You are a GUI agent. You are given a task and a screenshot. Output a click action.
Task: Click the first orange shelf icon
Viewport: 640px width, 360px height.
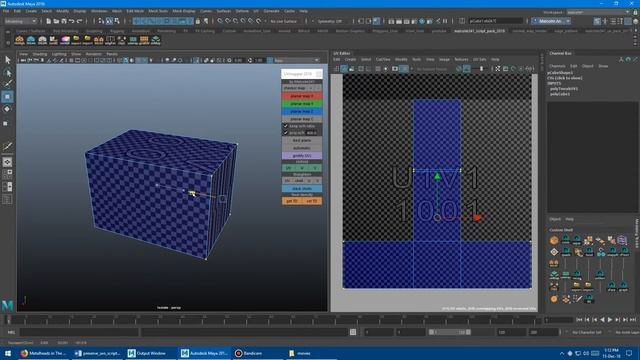(x=19, y=40)
